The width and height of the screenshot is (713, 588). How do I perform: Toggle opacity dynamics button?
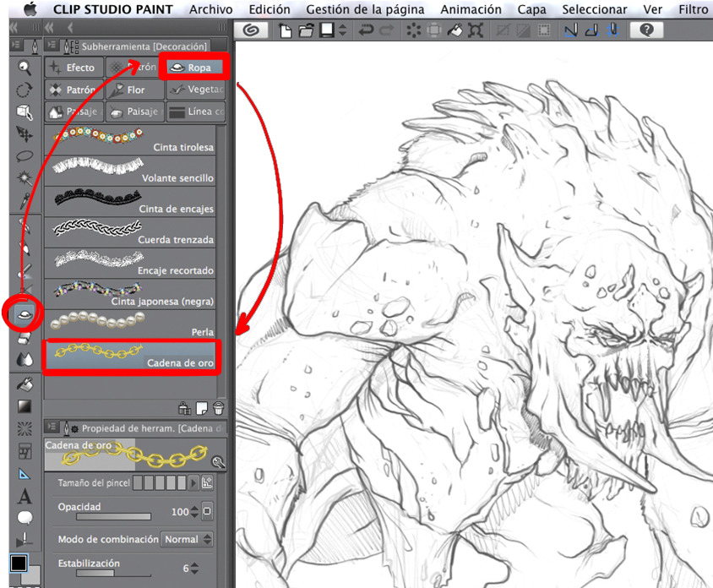pyautogui.click(x=207, y=511)
